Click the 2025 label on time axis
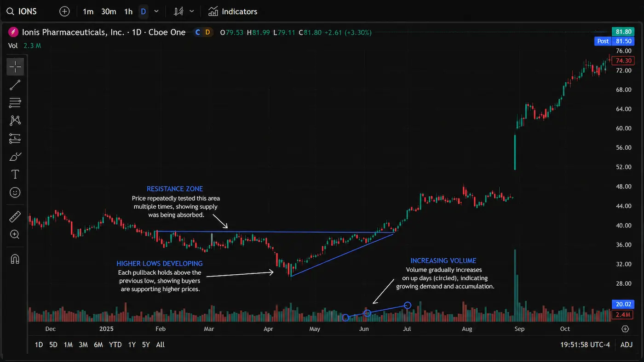Screen dimensions: 644x362 click(x=106, y=329)
